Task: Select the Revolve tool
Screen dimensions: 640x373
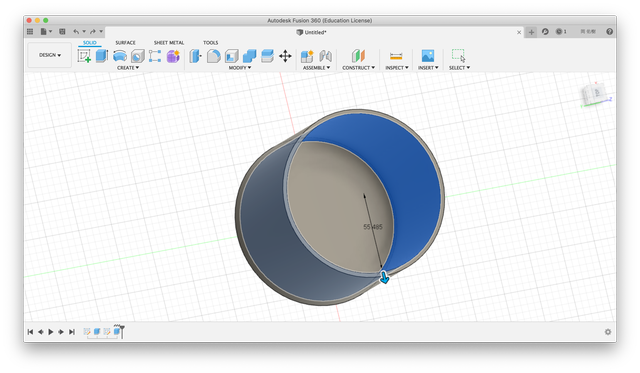Action: 120,56
